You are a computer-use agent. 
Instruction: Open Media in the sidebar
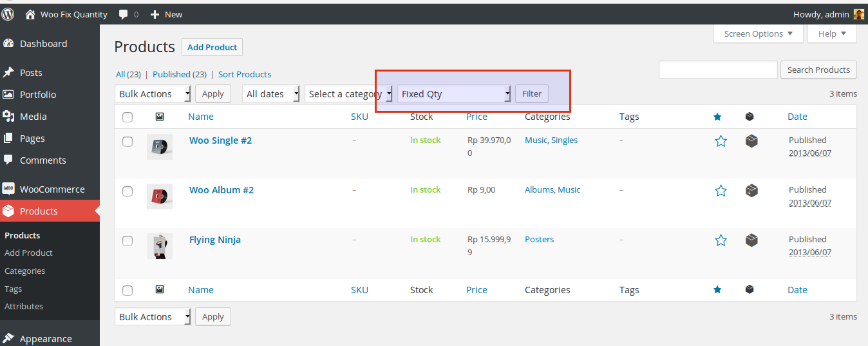[x=50, y=117]
